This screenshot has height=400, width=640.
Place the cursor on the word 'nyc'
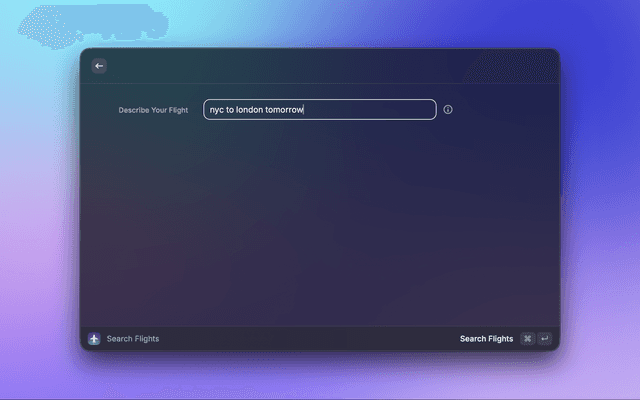[217, 110]
